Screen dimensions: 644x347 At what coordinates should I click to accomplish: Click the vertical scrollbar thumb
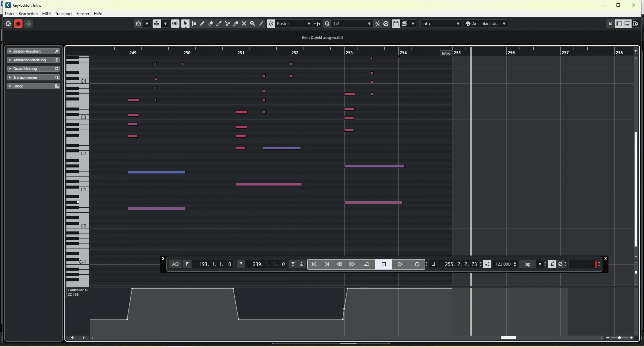(636, 190)
